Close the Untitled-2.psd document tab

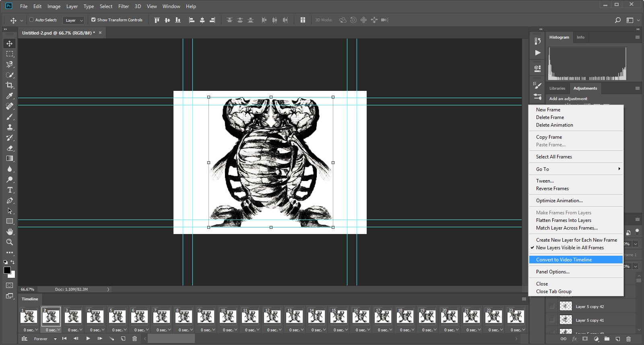[x=100, y=33]
